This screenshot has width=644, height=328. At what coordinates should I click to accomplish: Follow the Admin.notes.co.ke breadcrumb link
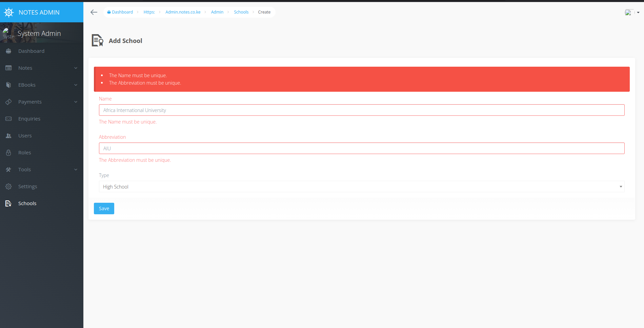point(183,12)
